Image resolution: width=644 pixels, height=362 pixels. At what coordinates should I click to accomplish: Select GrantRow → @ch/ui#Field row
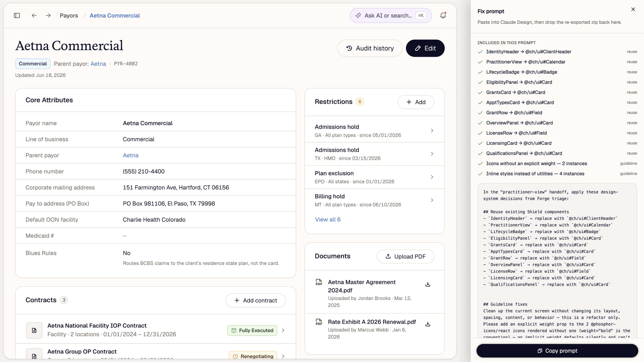pyautogui.click(x=557, y=113)
